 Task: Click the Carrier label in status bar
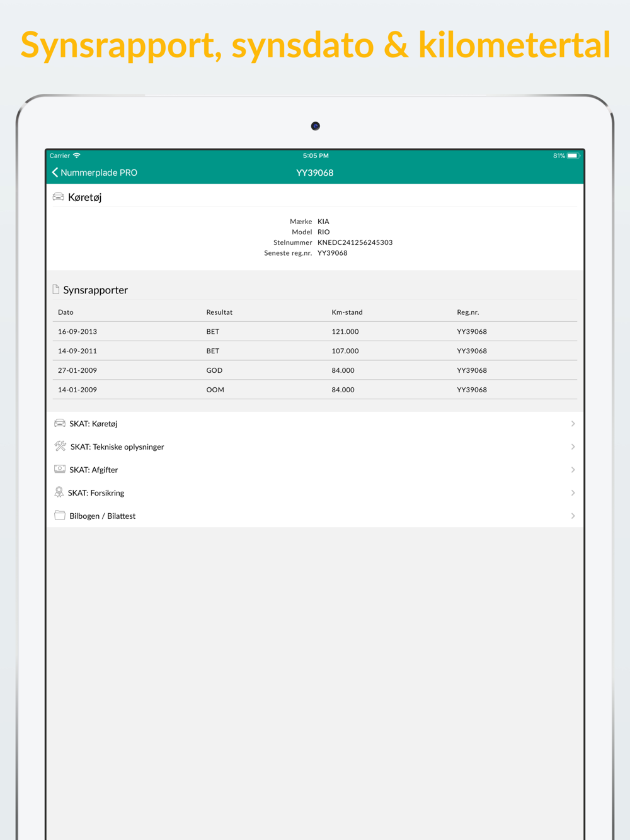pyautogui.click(x=60, y=156)
